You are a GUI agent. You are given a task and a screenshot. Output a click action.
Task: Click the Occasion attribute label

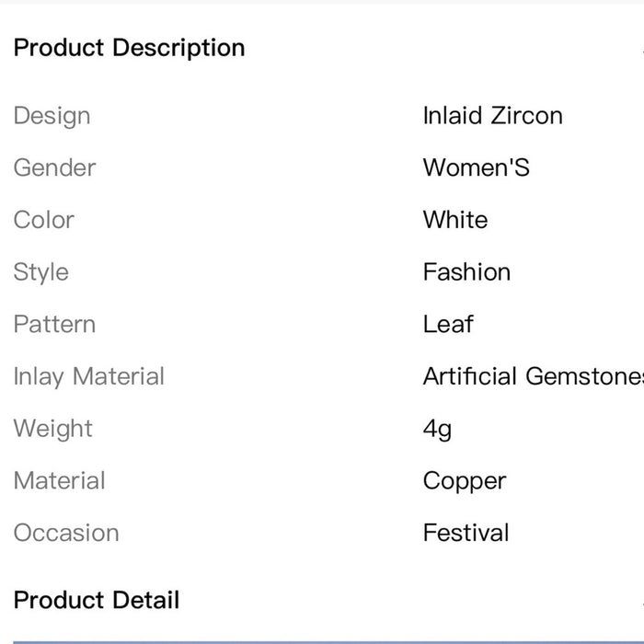tap(65, 533)
